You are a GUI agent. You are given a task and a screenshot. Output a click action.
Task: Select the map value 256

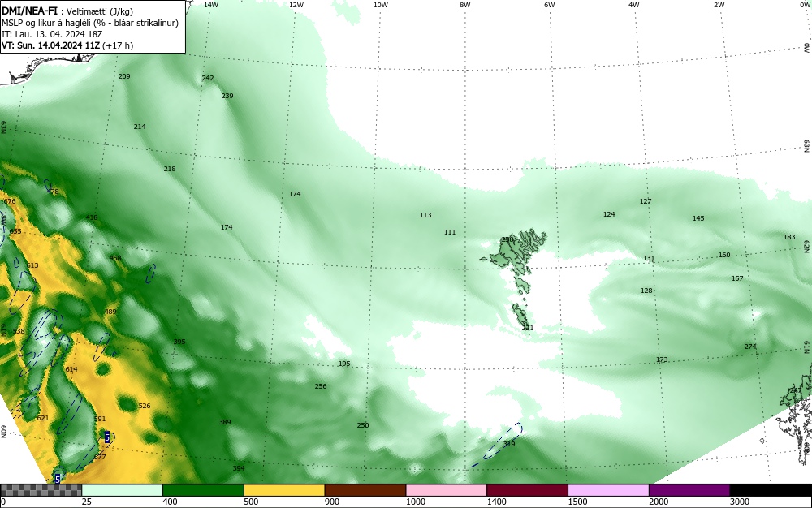[321, 386]
